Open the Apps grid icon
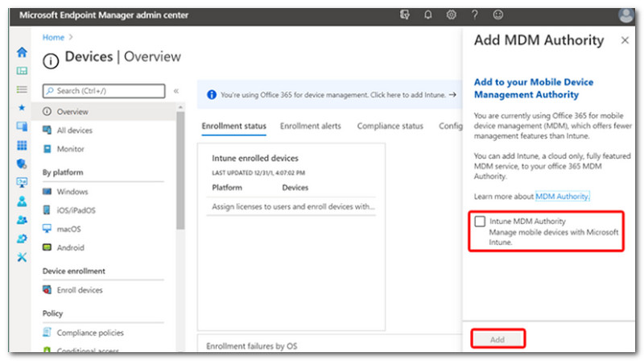 (x=22, y=145)
